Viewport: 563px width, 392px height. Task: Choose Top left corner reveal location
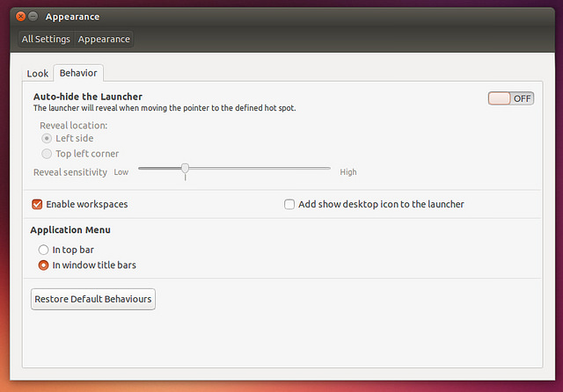tap(47, 154)
